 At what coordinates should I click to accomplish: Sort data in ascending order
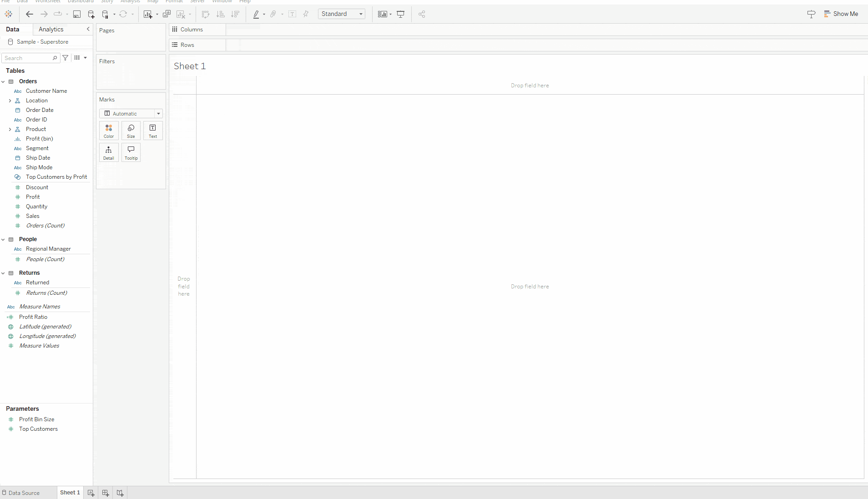point(221,14)
